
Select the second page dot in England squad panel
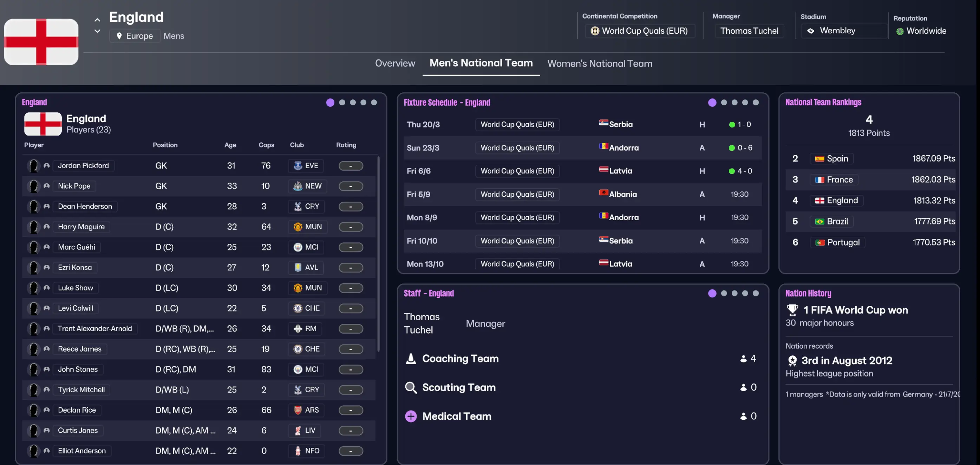[342, 103]
